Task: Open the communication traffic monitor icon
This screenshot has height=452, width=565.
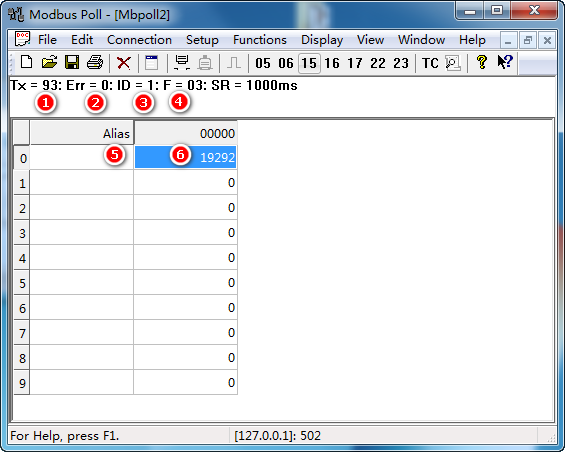Action: (x=453, y=63)
